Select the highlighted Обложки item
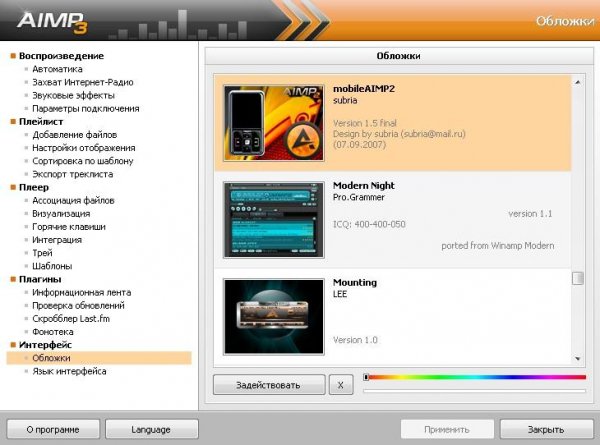Viewport: 600px width, 445px height. [x=99, y=358]
